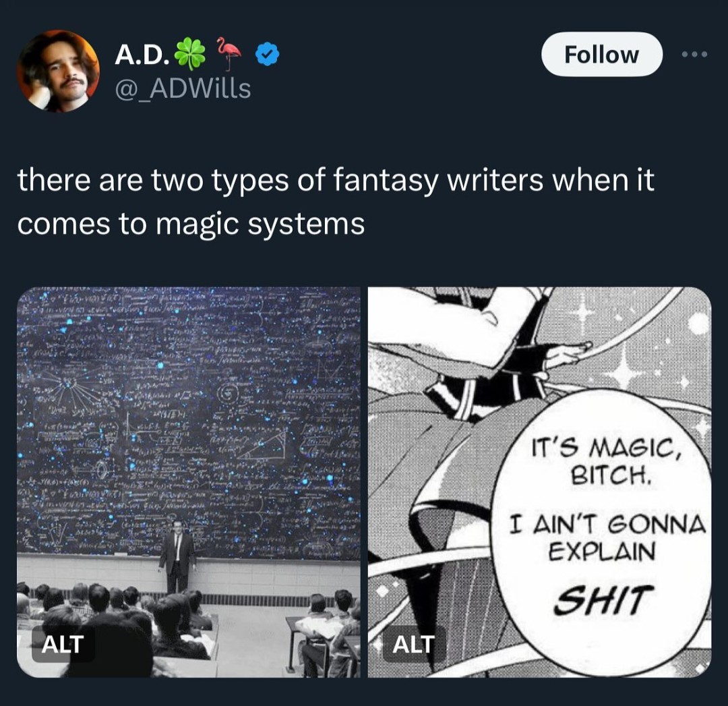Screen dimensions: 728x706
Task: Click the triangle diagram on the chalkboard
Action: coord(263,446)
